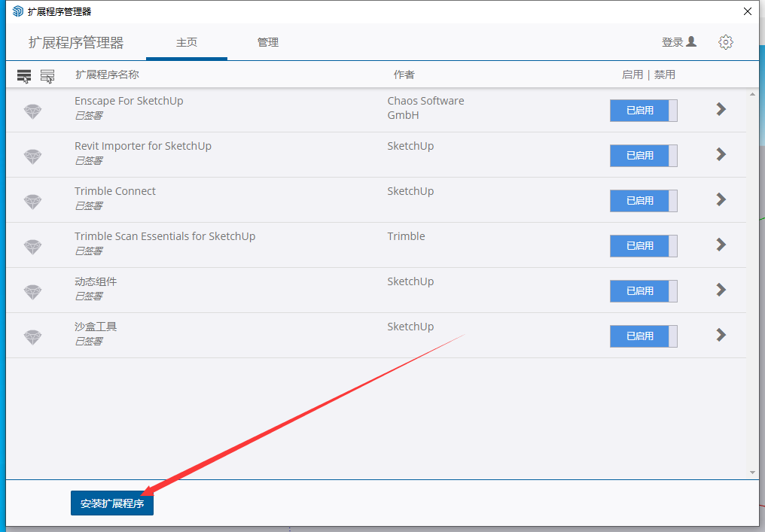Select the Revit Importer for SketchUp name
The image size is (765, 532).
coord(143,146)
